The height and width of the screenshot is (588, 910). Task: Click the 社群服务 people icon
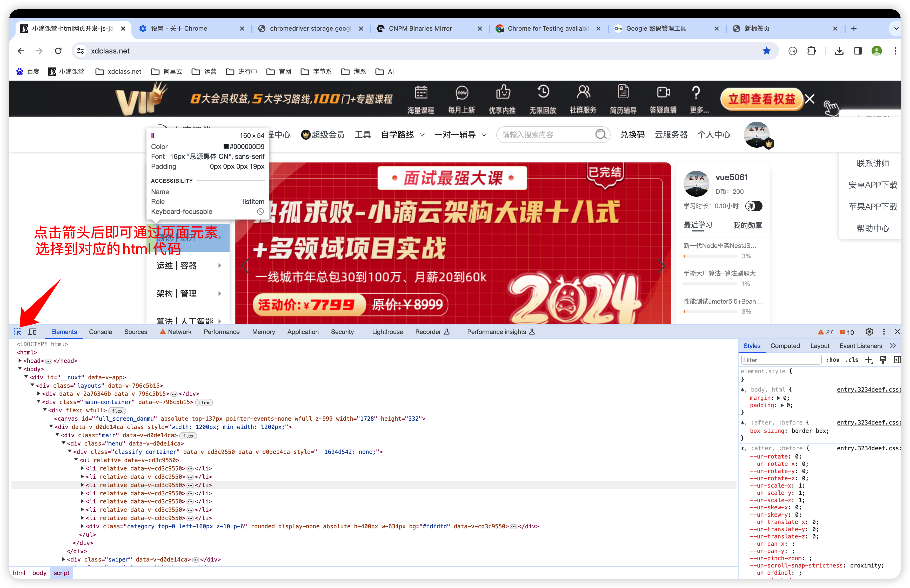(583, 92)
